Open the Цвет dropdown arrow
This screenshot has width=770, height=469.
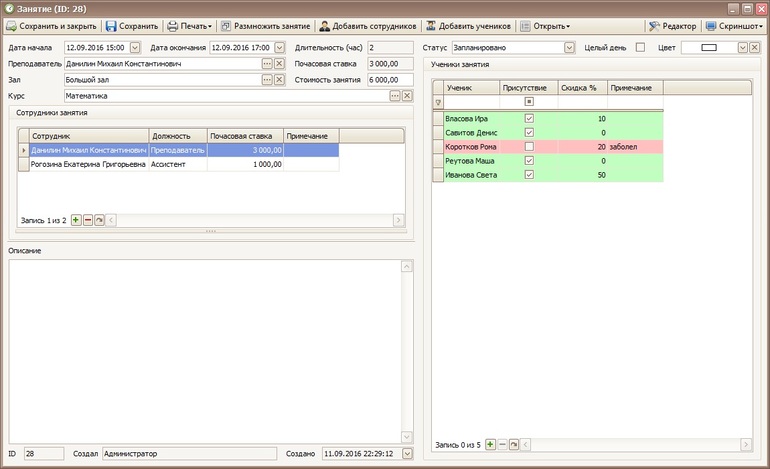743,48
